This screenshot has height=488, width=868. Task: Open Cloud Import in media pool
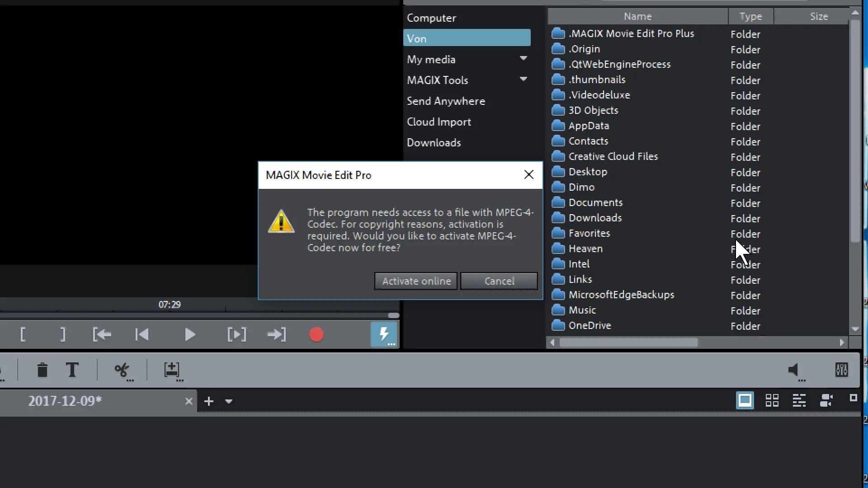point(439,122)
